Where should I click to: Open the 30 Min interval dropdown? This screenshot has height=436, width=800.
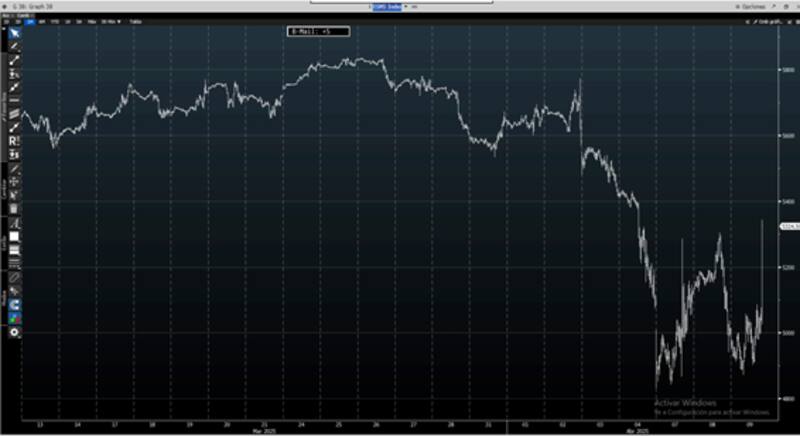[x=111, y=20]
